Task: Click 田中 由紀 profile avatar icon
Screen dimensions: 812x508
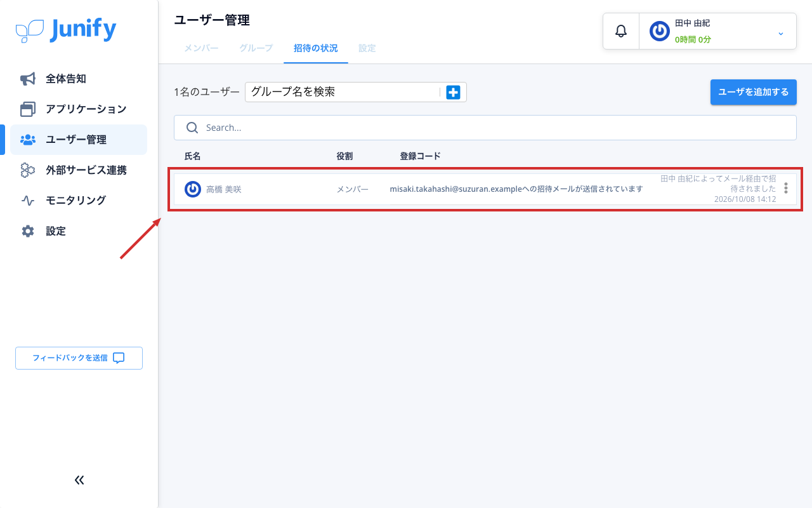Action: [x=660, y=31]
